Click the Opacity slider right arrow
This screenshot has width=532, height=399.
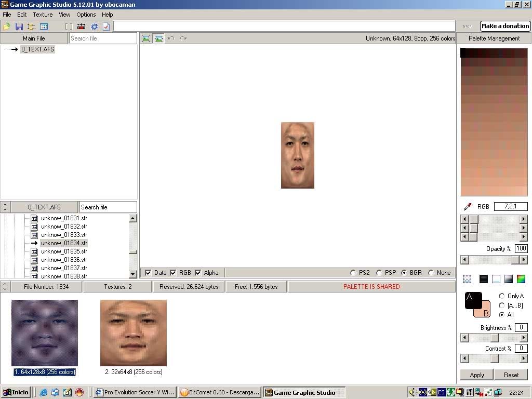tap(524, 260)
